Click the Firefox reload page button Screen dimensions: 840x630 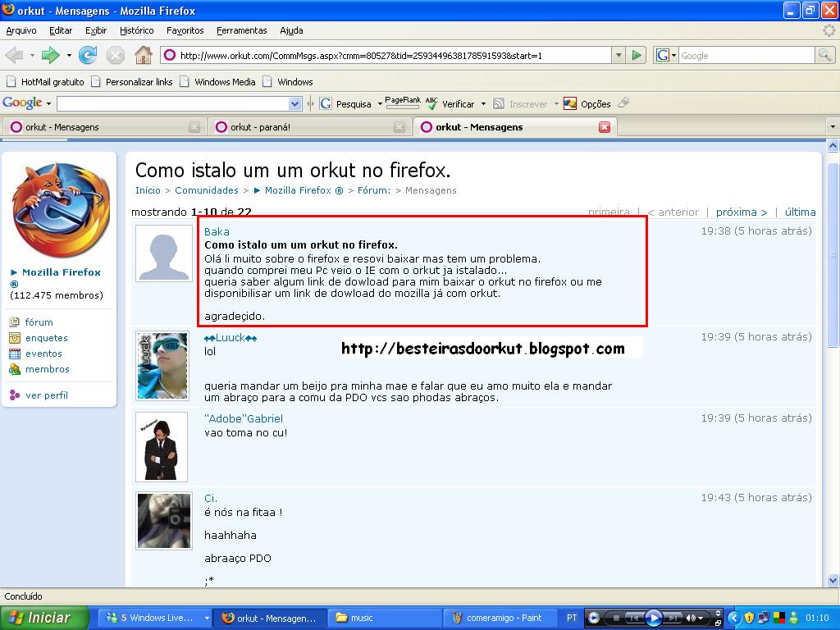click(88, 56)
